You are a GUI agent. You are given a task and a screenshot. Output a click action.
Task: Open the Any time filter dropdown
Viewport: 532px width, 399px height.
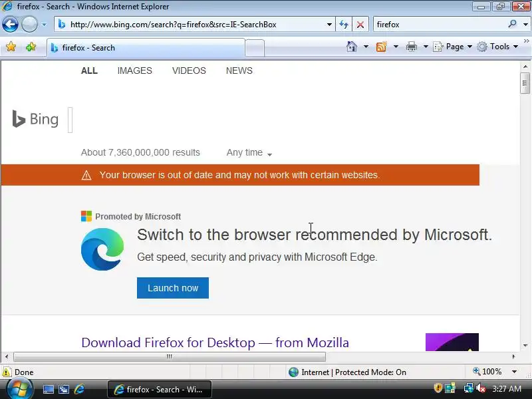coord(249,153)
